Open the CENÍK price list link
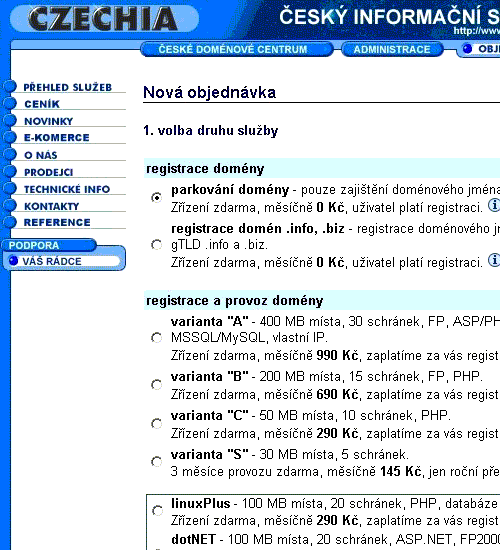The width and height of the screenshot is (500, 550). 42,104
